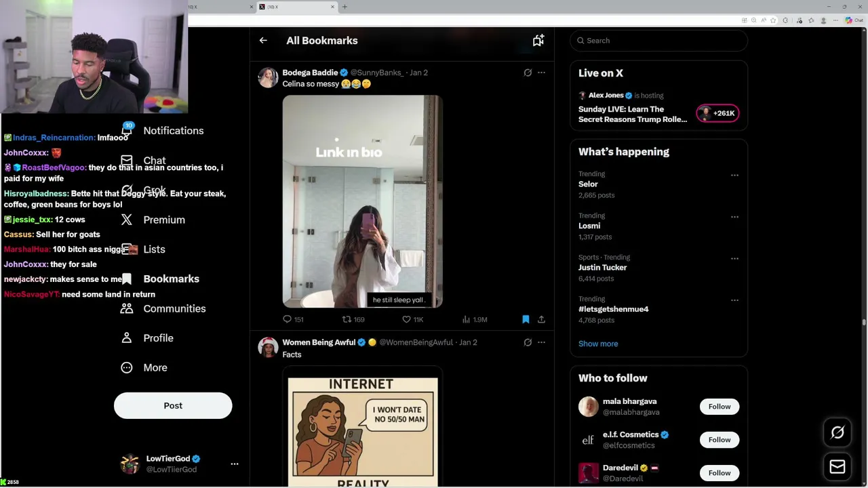The image size is (868, 488).
Task: View analytics showing 1.9M views
Action: (x=475, y=319)
